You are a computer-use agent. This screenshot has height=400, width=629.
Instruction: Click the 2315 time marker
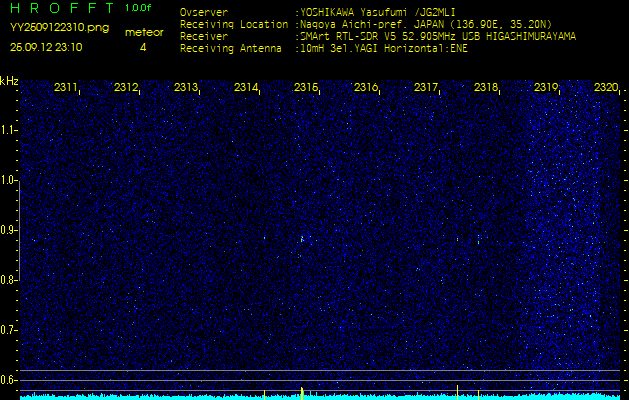click(x=306, y=88)
